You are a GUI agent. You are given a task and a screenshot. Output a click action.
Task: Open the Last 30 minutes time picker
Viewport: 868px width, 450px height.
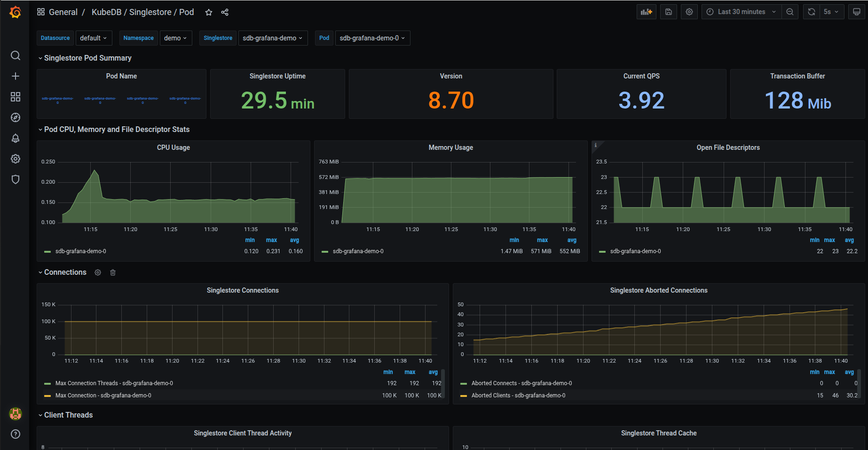742,12
